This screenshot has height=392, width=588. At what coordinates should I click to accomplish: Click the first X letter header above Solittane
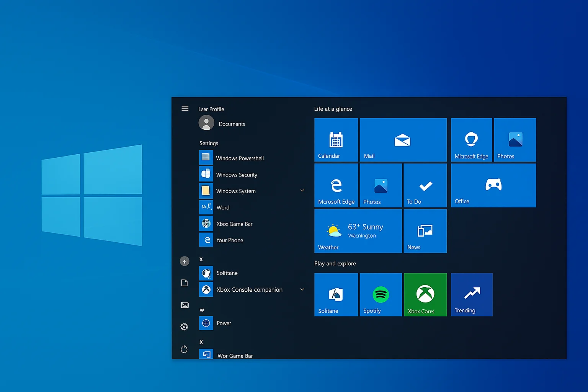201,259
